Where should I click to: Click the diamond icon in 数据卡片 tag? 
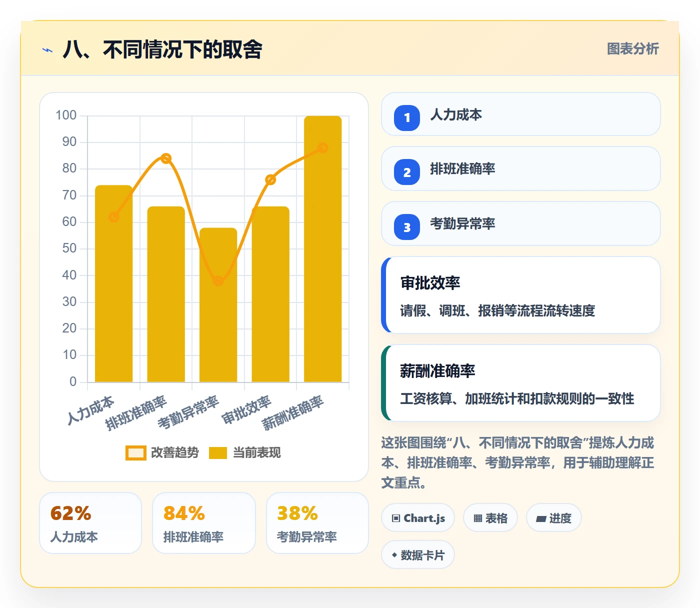pos(394,555)
